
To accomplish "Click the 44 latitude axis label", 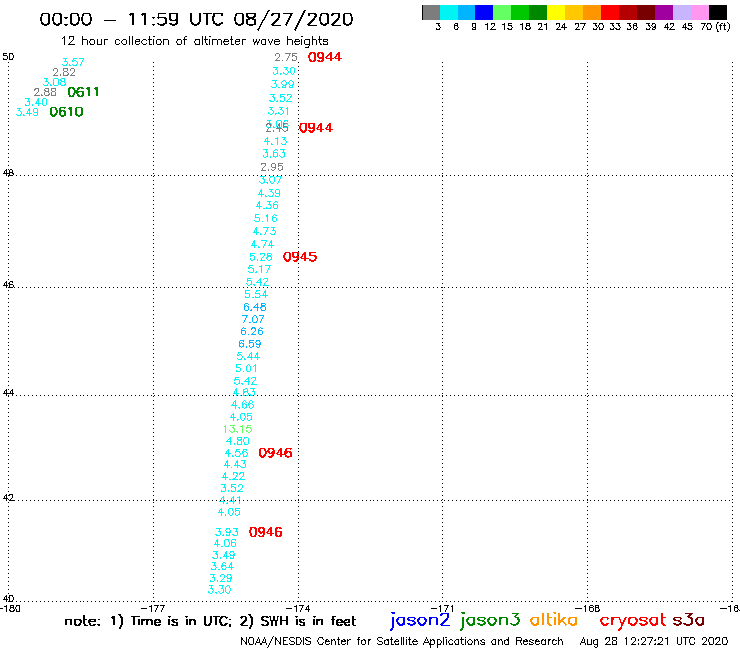I will coord(8,393).
